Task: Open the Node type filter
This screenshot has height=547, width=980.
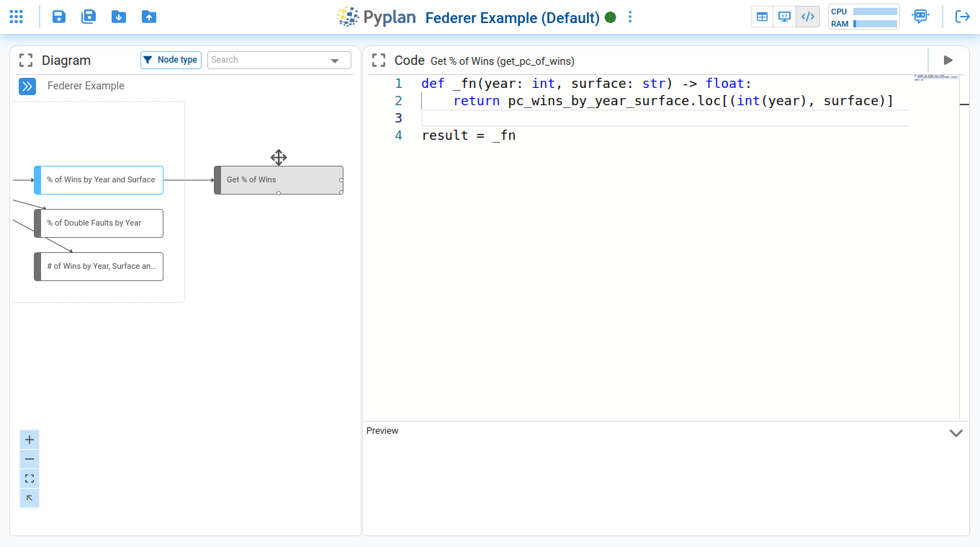Action: click(x=171, y=60)
